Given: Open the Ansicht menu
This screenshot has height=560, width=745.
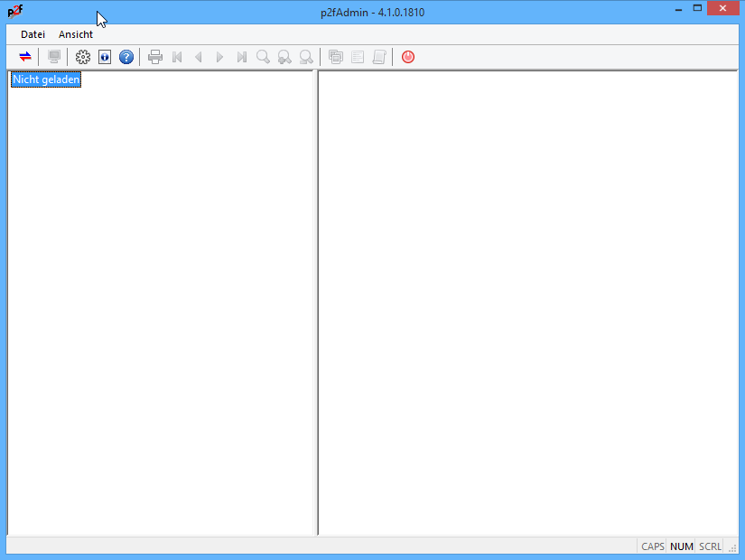Looking at the screenshot, I should pos(76,34).
